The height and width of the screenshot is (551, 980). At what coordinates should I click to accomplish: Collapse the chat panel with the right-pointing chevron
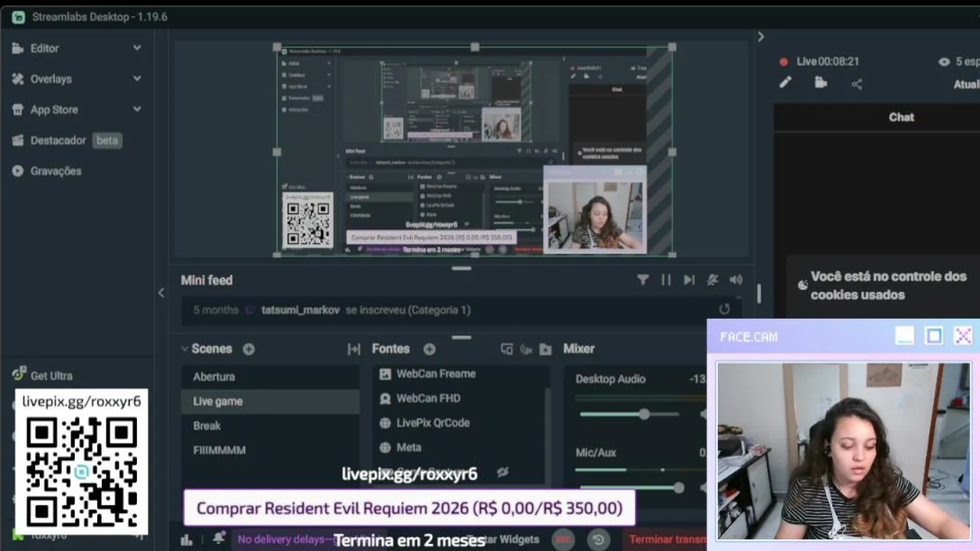coord(760,36)
